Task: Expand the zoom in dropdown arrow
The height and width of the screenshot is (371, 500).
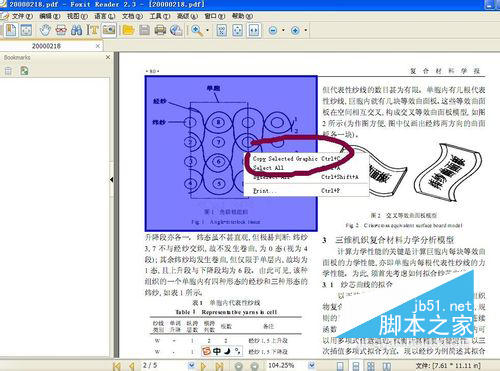Action: pyautogui.click(x=305, y=30)
